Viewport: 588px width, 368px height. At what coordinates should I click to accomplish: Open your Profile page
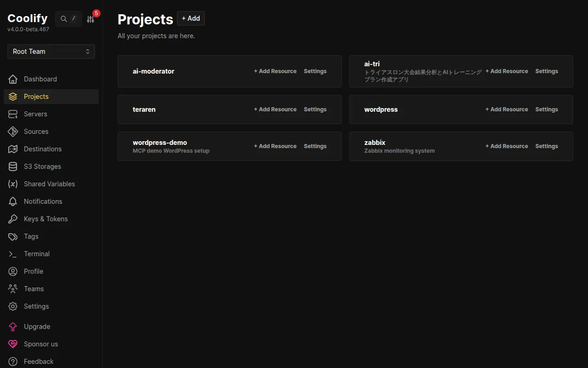click(33, 271)
